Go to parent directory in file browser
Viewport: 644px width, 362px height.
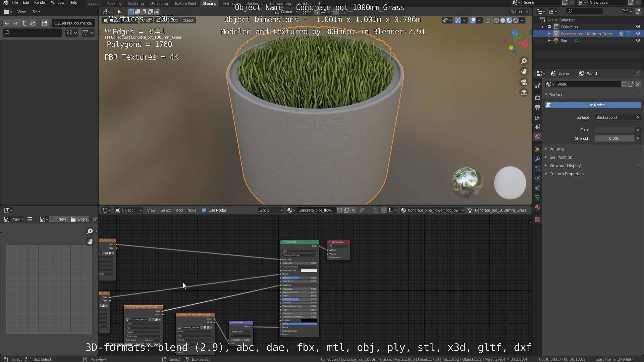[x=24, y=23]
